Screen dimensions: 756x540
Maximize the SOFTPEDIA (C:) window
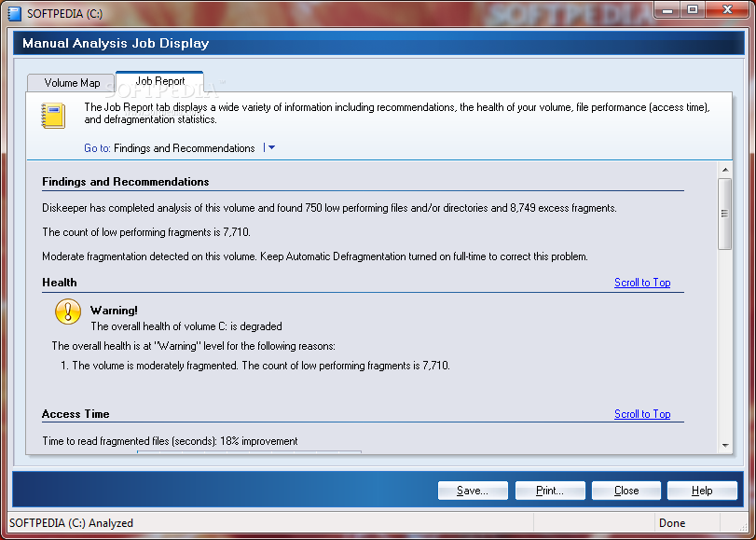pos(693,9)
